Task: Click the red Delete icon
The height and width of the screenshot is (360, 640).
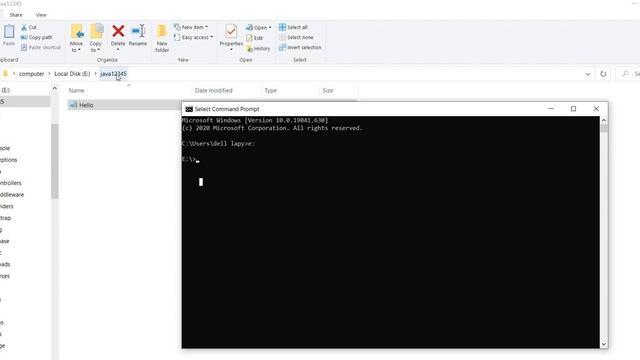Action: (118, 31)
